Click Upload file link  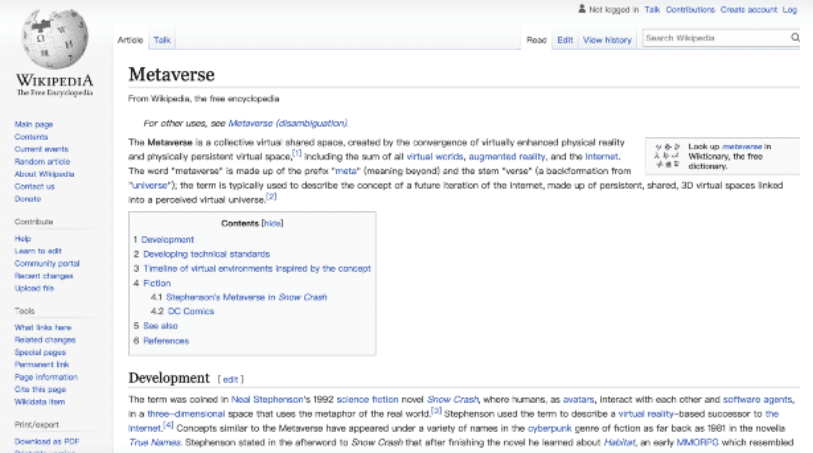pyautogui.click(x=34, y=288)
